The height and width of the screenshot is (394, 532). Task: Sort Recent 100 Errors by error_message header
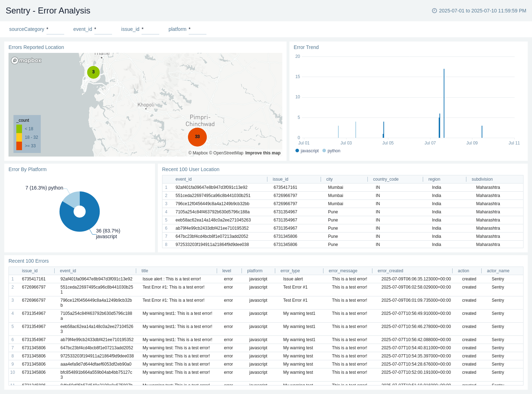click(343, 271)
